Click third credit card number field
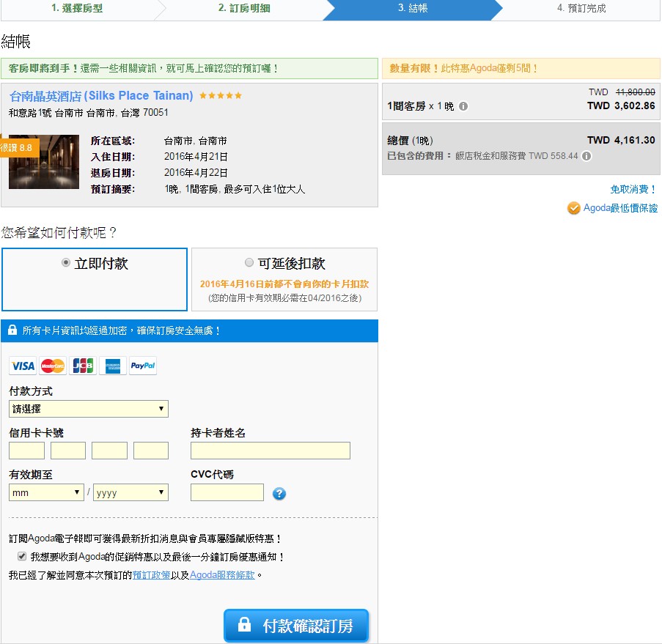Screen dimensions: 662x644 (110, 451)
